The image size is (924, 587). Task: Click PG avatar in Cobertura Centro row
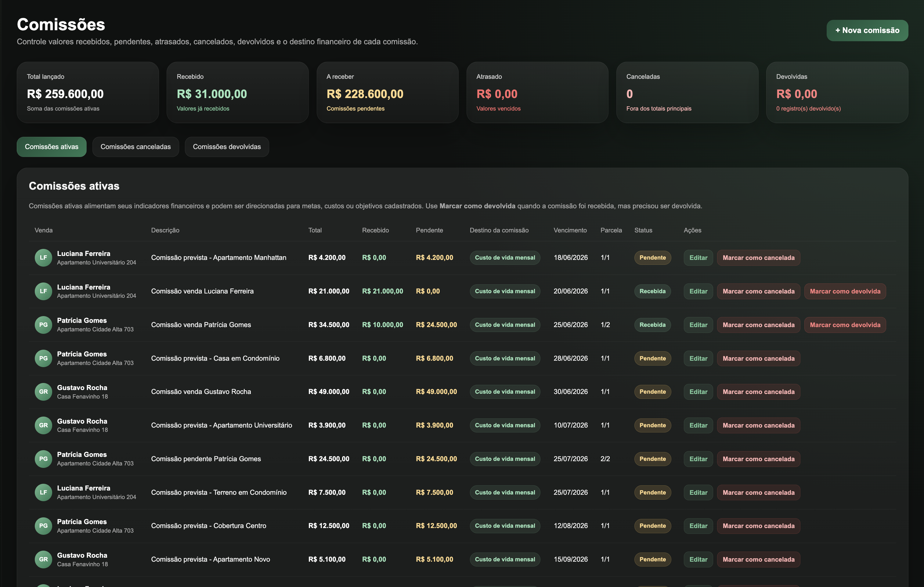pos(43,526)
